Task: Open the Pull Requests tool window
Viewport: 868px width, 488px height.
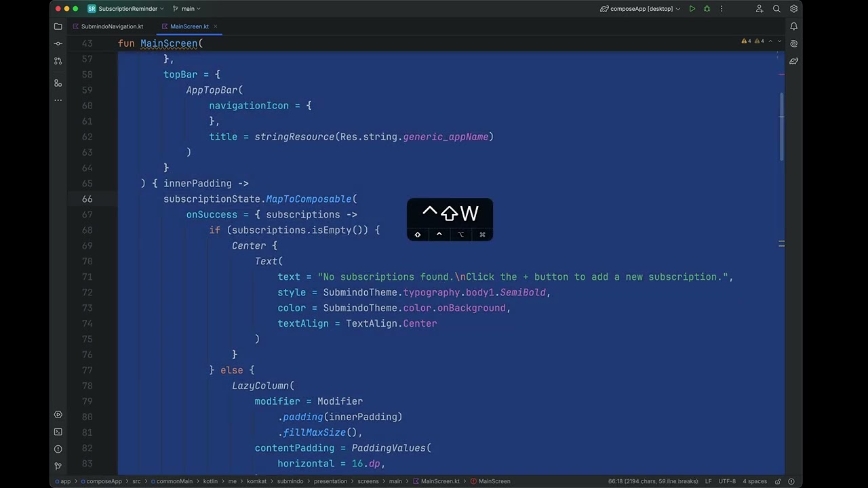Action: [x=58, y=61]
